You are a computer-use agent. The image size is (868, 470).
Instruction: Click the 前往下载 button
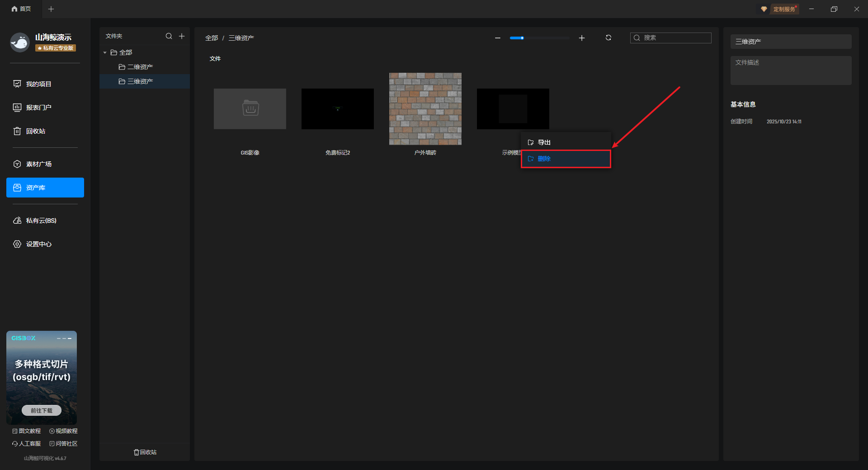tap(42, 410)
